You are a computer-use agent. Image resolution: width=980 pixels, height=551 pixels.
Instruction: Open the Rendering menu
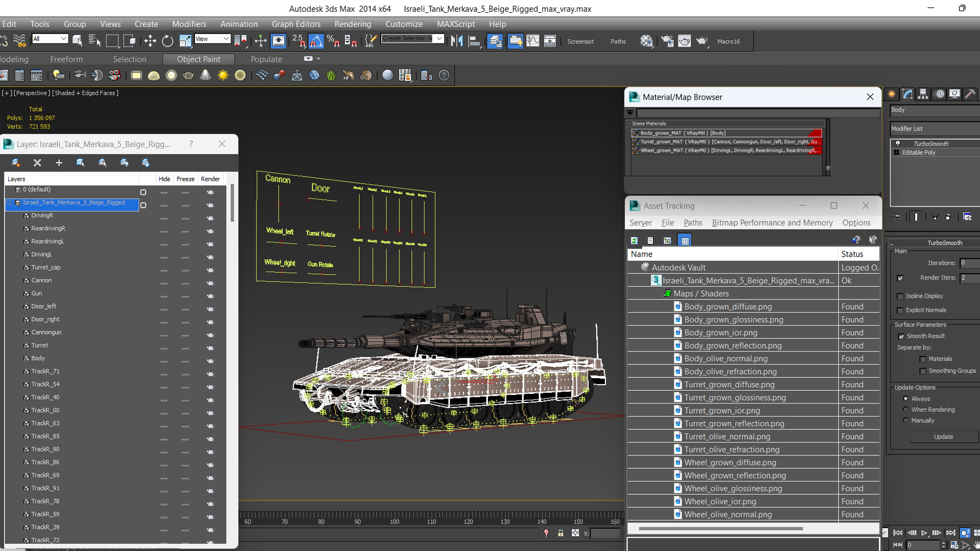click(x=353, y=24)
